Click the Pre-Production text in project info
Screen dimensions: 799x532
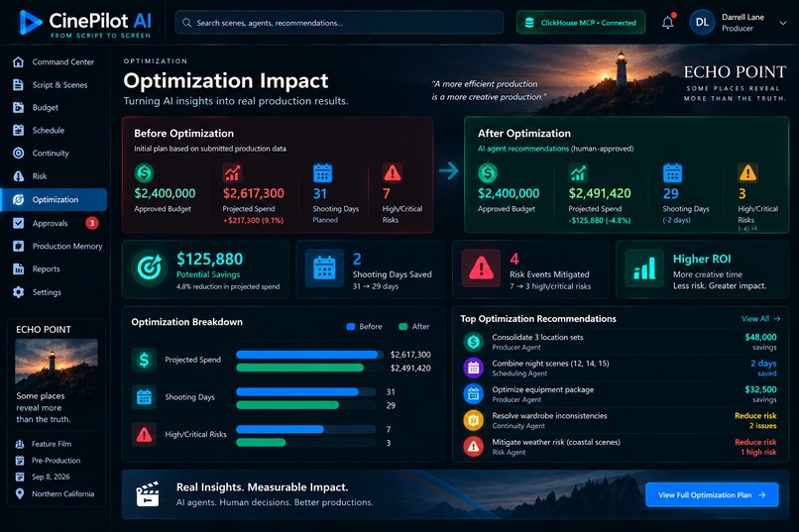click(57, 461)
